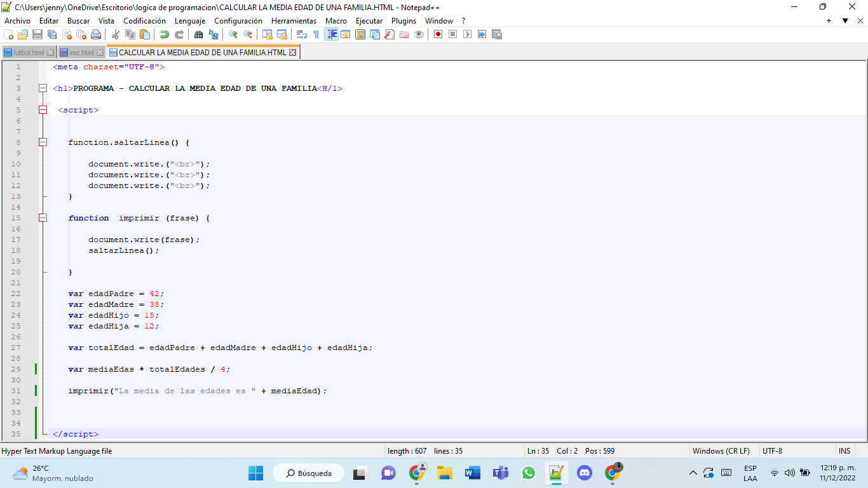Toggle INS insert mode in status bar
868x488 pixels.
pos(844,451)
